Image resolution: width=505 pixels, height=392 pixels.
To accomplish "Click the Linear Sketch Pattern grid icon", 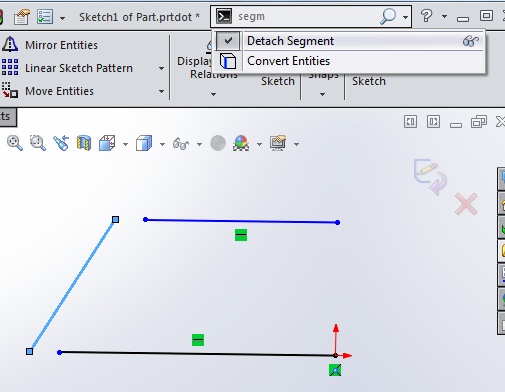I will pyautogui.click(x=10, y=67).
